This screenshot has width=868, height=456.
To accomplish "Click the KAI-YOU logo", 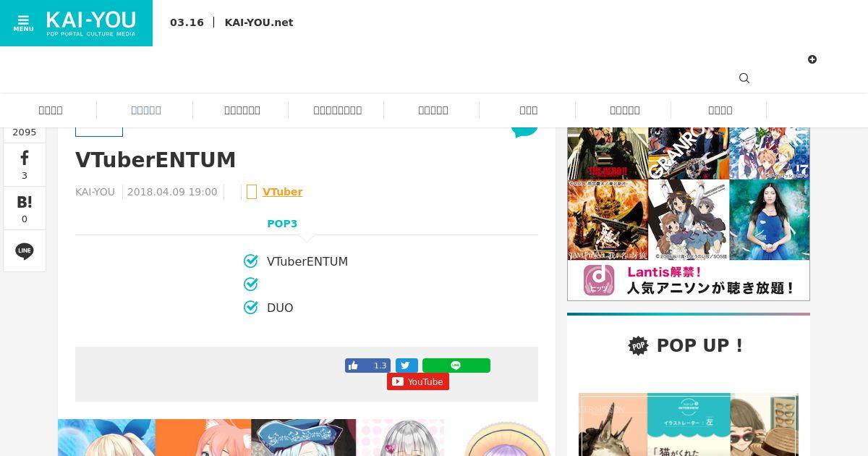I will point(91,23).
